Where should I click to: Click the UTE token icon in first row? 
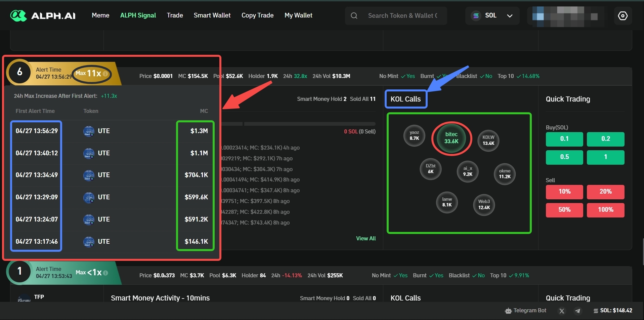pyautogui.click(x=89, y=131)
